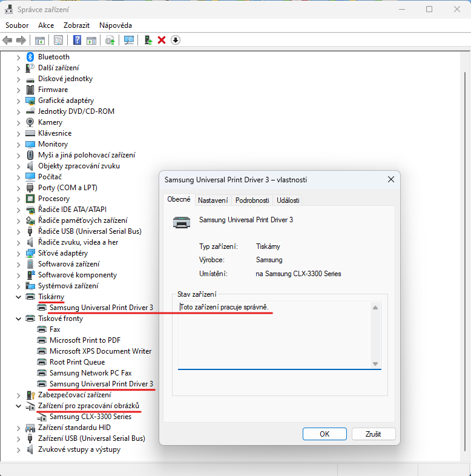Click the Back arrow toolbar icon

coord(7,40)
